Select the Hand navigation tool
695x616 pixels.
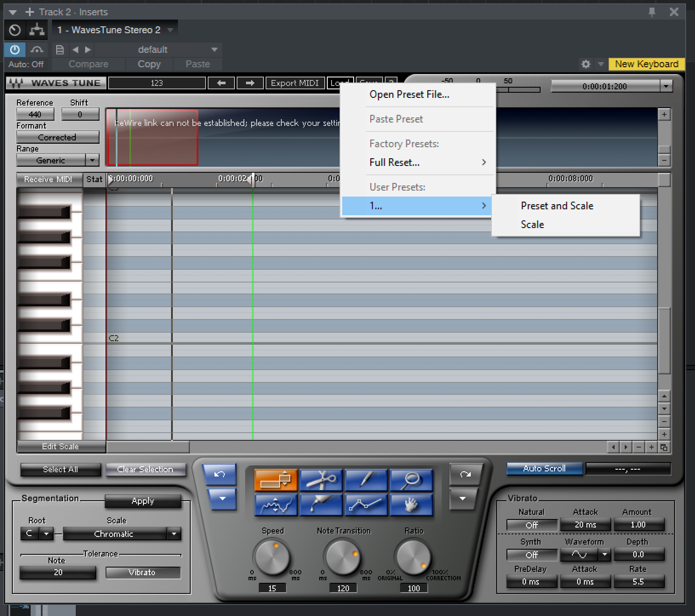pos(411,505)
